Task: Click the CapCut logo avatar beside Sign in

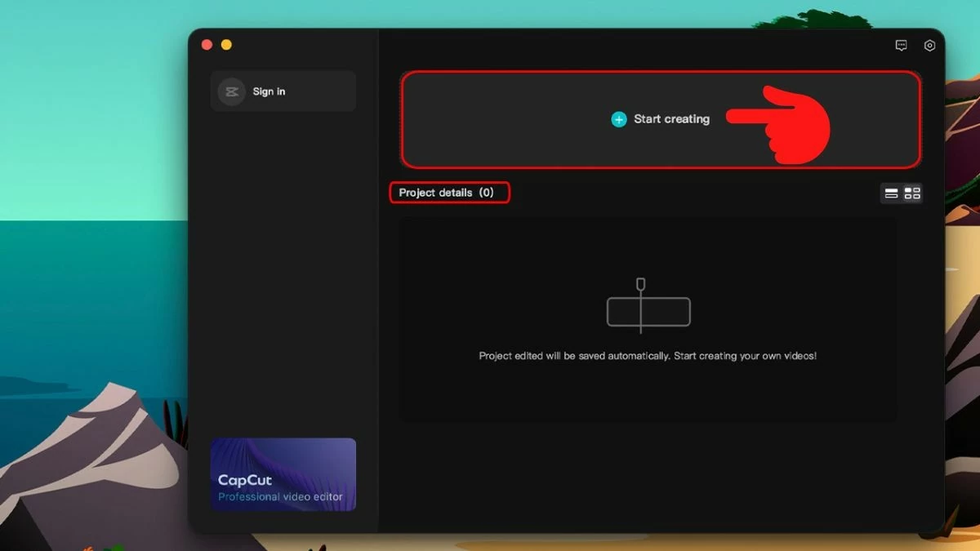Action: 231,91
